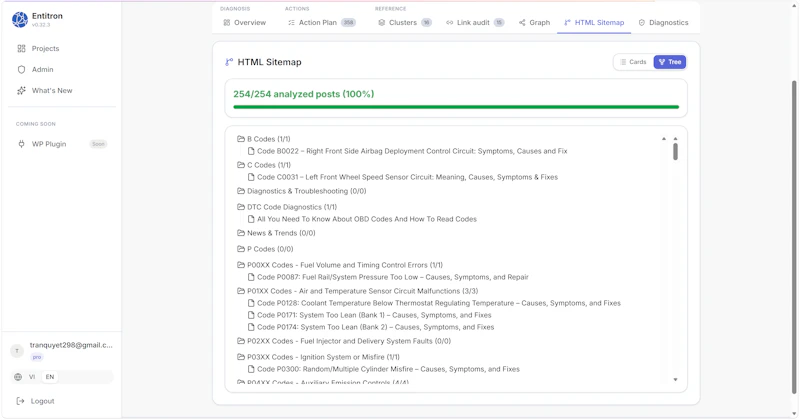Click the document icon beside Code P0128
This screenshot has width=800, height=420.
point(251,303)
